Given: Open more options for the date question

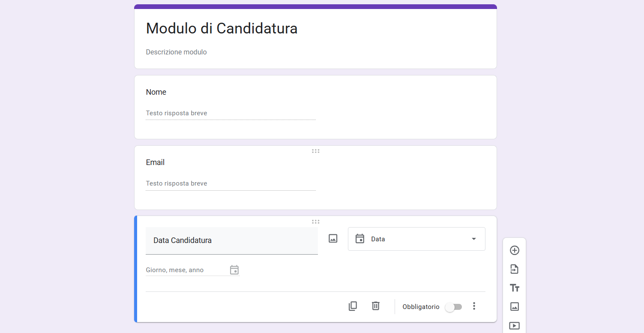Looking at the screenshot, I should coord(474,306).
